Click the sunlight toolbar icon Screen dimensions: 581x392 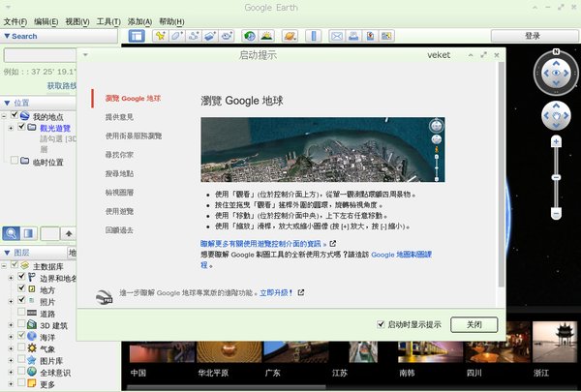(x=266, y=36)
